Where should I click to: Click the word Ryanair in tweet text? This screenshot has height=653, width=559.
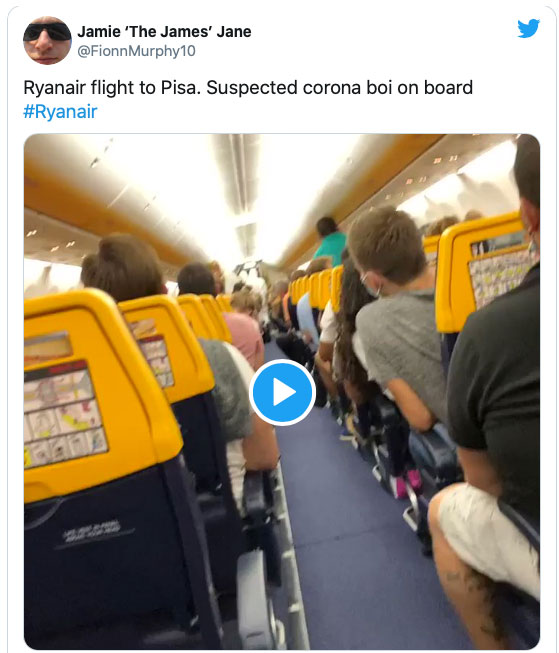pyautogui.click(x=54, y=88)
